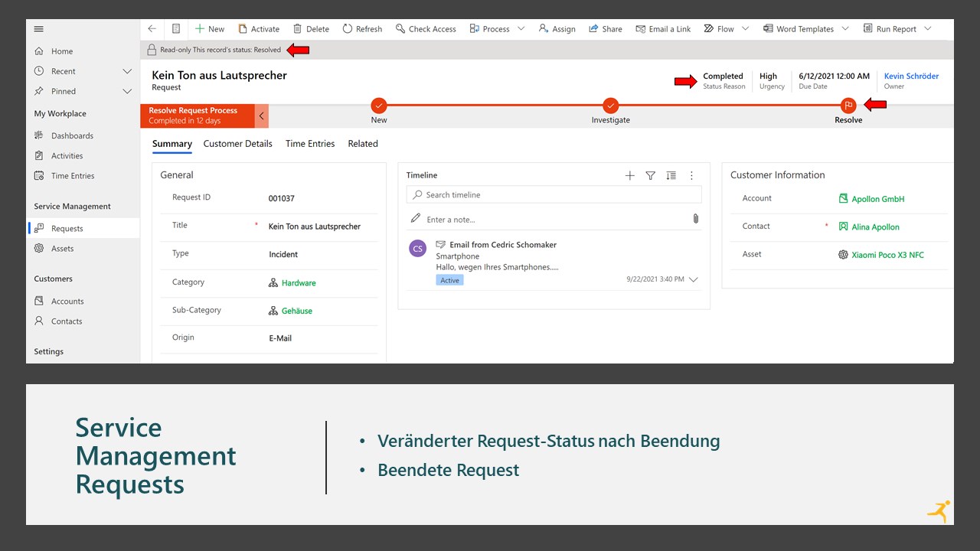Expand the Cedric Schomaker email entry

pos(694,279)
